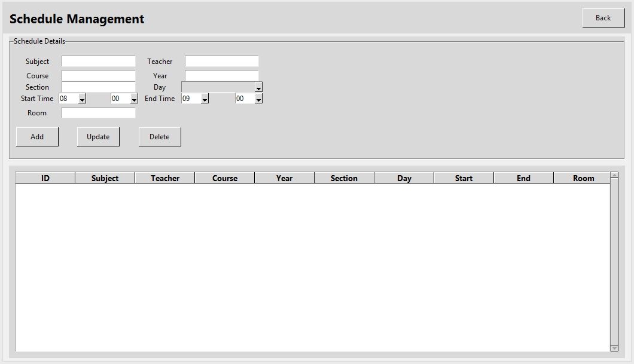Select the Course input box
The height and width of the screenshot is (364, 634).
click(x=99, y=76)
